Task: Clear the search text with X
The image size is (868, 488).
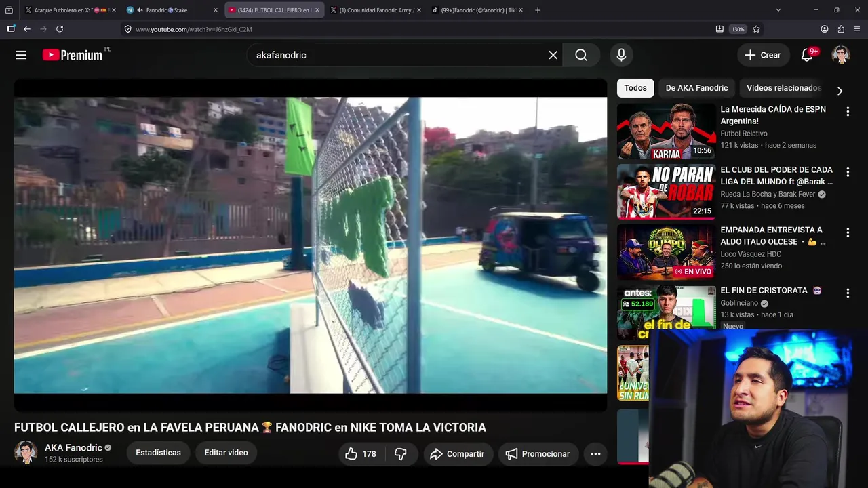Action: coord(553,55)
